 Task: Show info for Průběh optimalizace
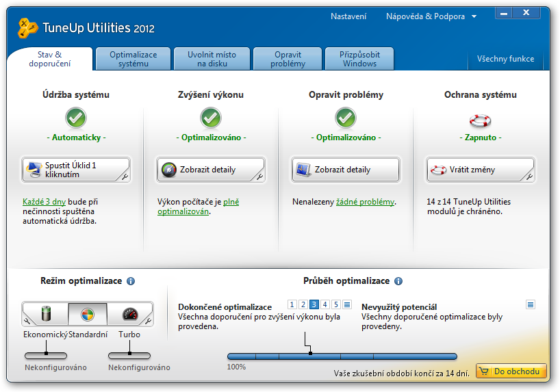398,281
